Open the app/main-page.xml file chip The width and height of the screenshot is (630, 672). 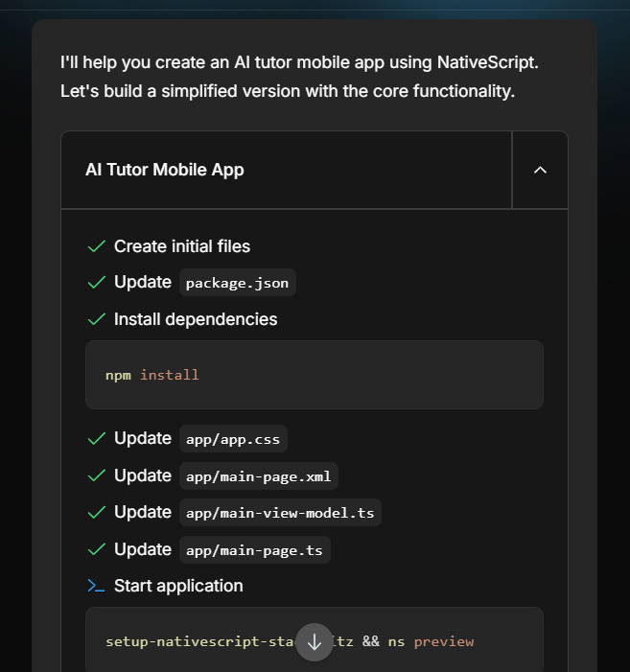click(259, 476)
